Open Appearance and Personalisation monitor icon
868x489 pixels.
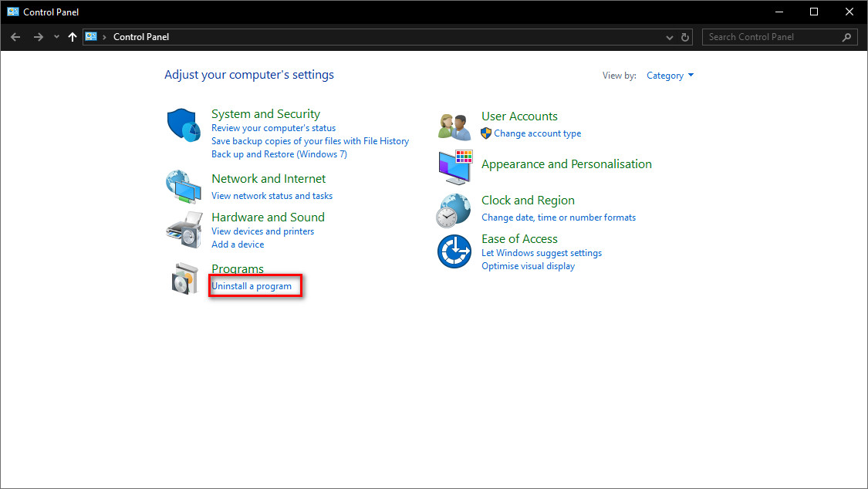click(455, 167)
